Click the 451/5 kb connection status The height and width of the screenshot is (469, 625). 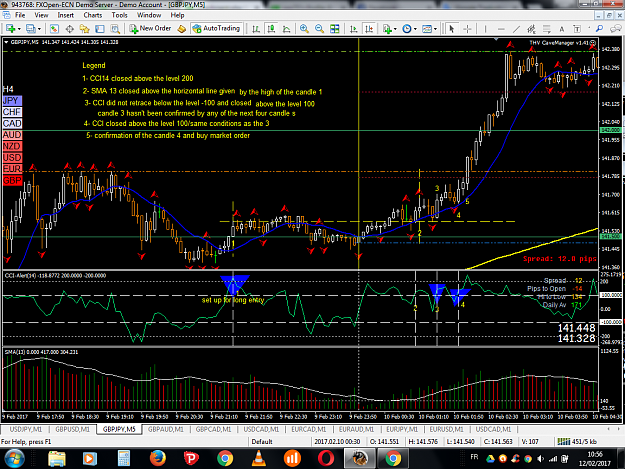577,442
